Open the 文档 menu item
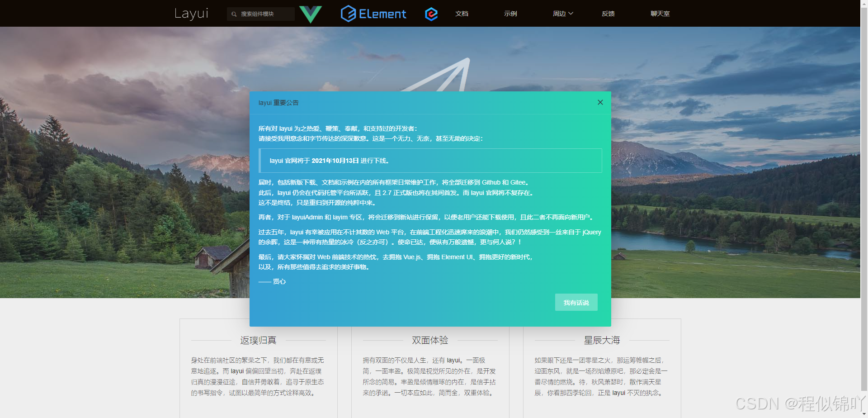The width and height of the screenshot is (868, 418). coord(462,14)
